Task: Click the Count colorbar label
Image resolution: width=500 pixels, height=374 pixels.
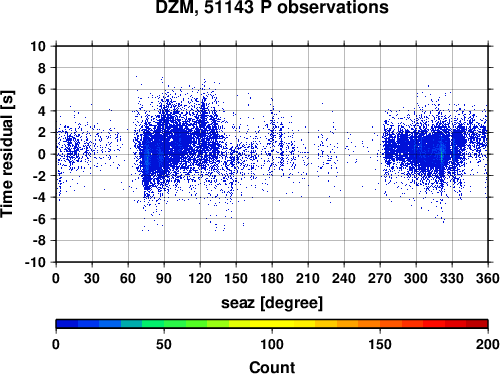Action: (x=272, y=367)
